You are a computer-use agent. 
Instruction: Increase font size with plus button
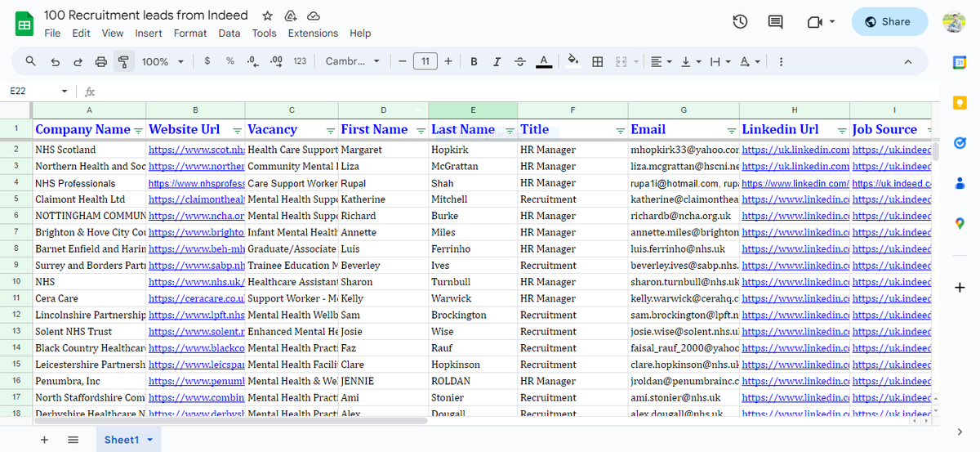click(448, 61)
